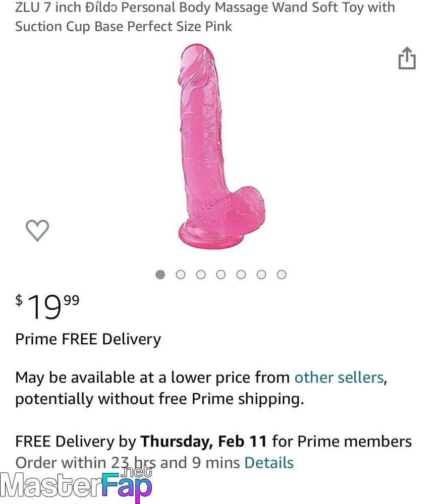Open the other sellers link
Screen dimensions: 442x504
pos(339,377)
